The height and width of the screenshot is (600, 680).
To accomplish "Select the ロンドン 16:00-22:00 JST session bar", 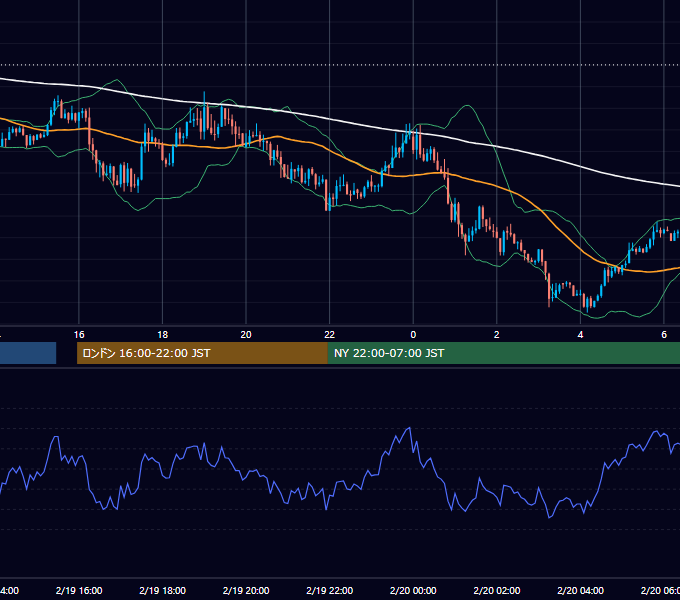I will (x=202, y=353).
